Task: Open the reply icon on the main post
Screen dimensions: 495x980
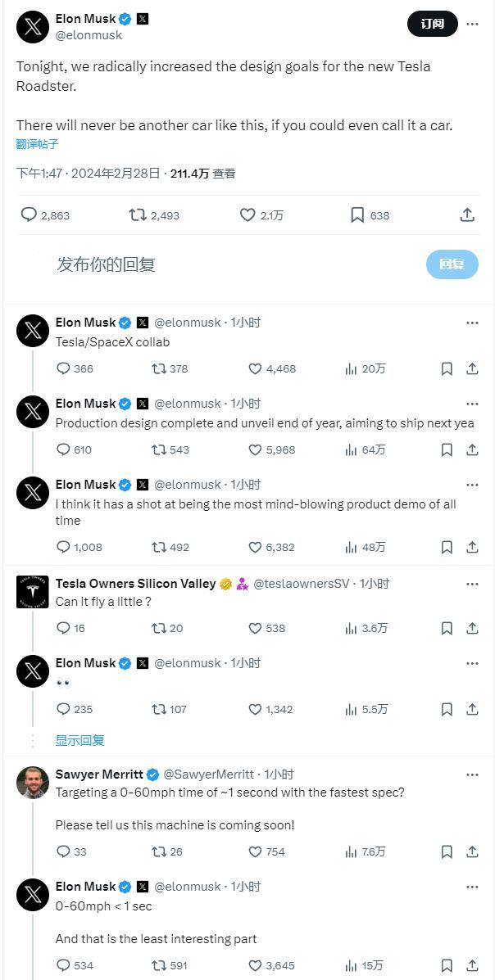Action: pos(30,215)
